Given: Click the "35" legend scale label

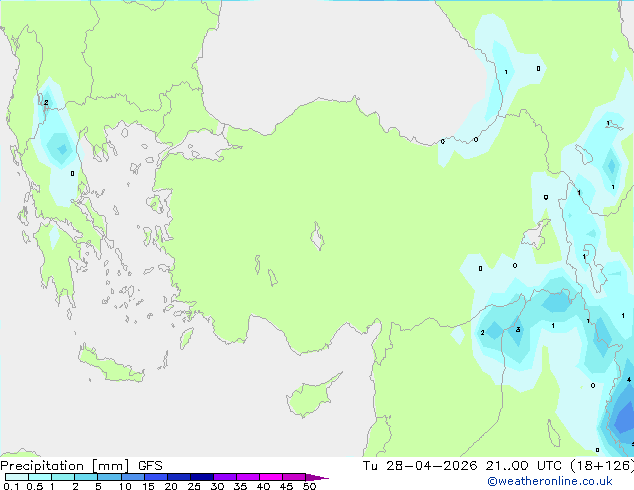Looking at the screenshot, I should pyautogui.click(x=240, y=486).
